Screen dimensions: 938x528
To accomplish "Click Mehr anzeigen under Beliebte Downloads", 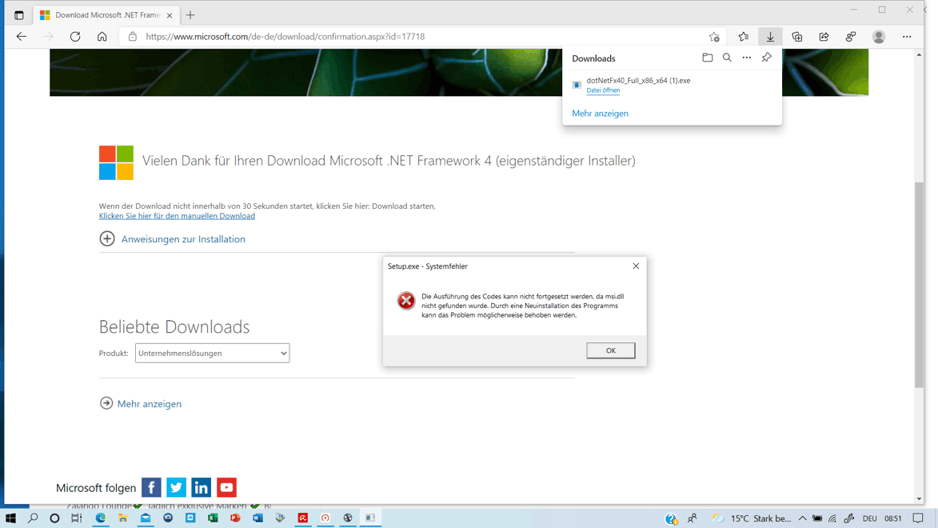I will click(141, 404).
